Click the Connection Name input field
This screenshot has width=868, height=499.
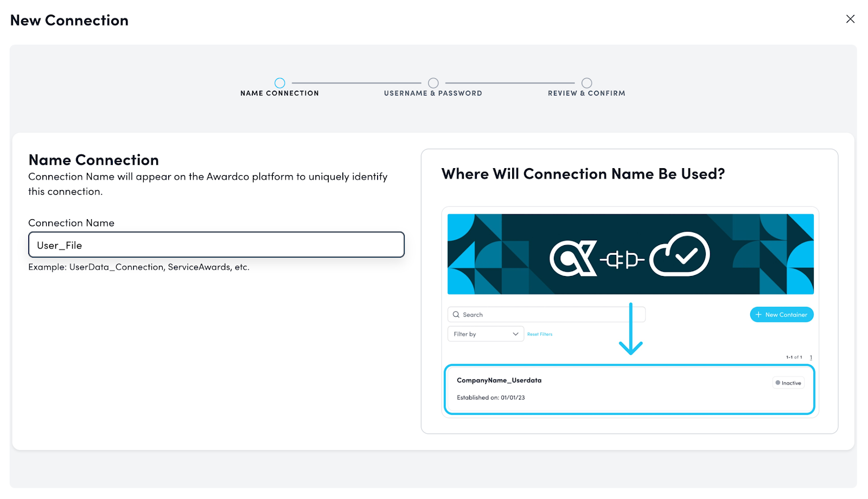(216, 245)
